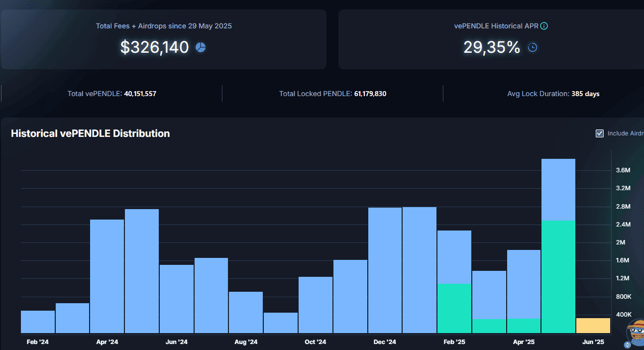The height and width of the screenshot is (350, 644).
Task: Select the Oct '24 bar in the chart
Action: coord(316,305)
